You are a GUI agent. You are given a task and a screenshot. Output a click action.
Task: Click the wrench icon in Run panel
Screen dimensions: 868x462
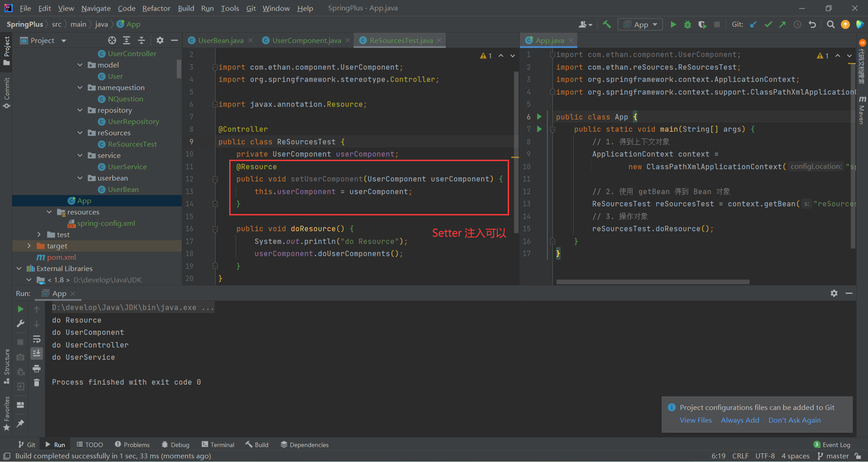(x=20, y=324)
